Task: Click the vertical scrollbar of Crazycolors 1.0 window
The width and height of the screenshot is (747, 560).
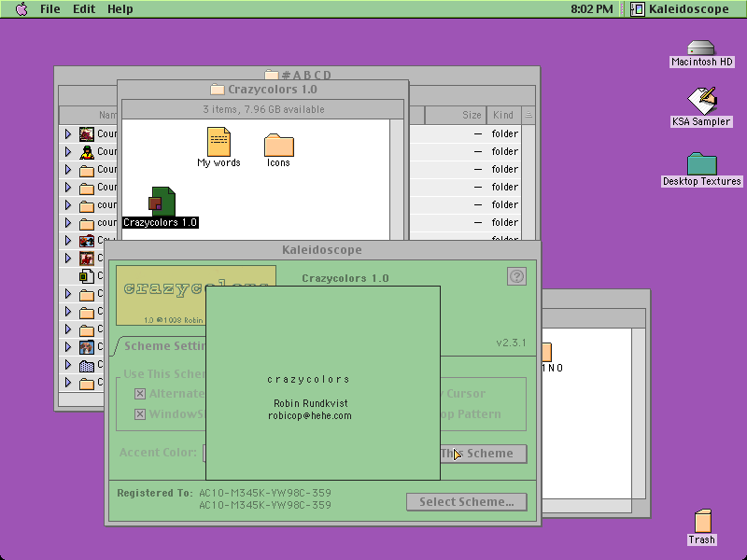Action: click(396, 179)
